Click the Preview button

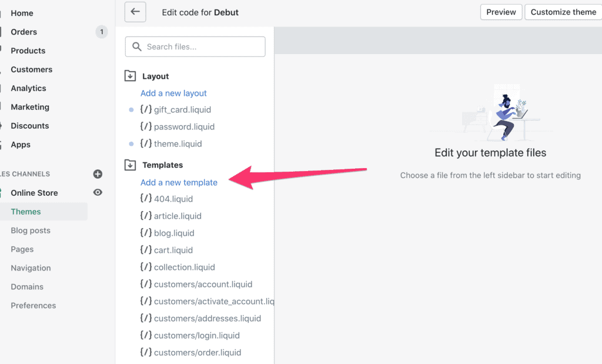click(501, 12)
